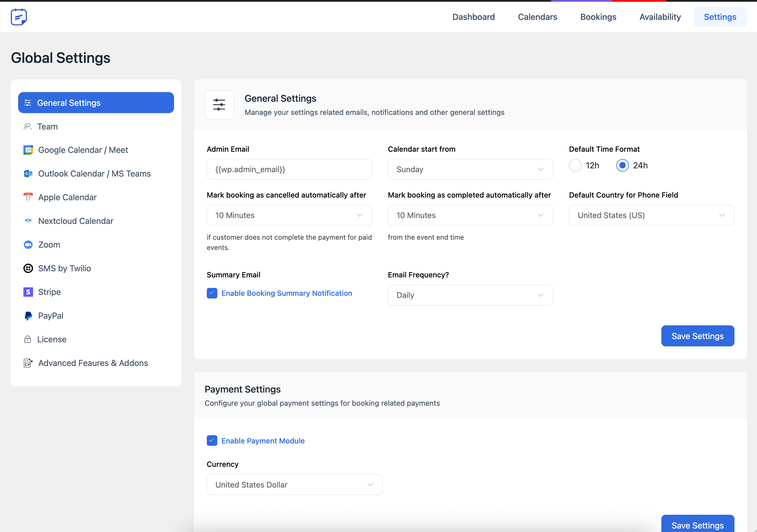Viewport: 757px width, 532px height.
Task: Uncheck Enable Booking Summary Notification checkbox
Action: 212,293
